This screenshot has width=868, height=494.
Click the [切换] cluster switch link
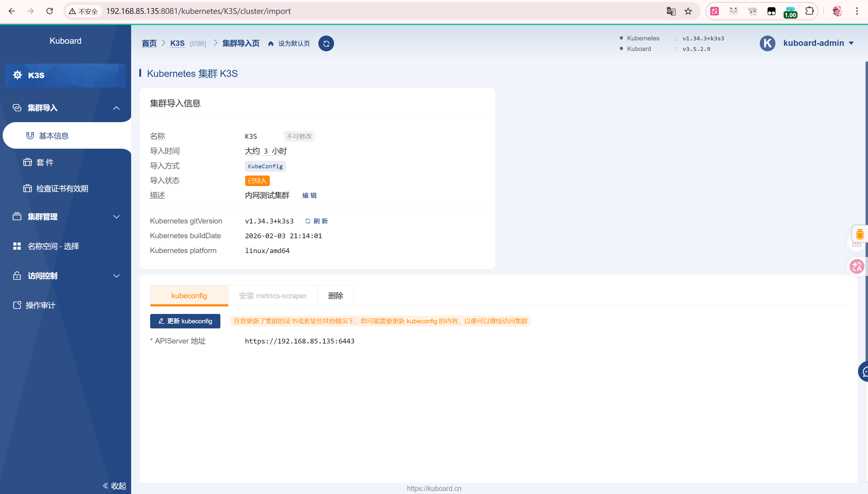[198, 43]
